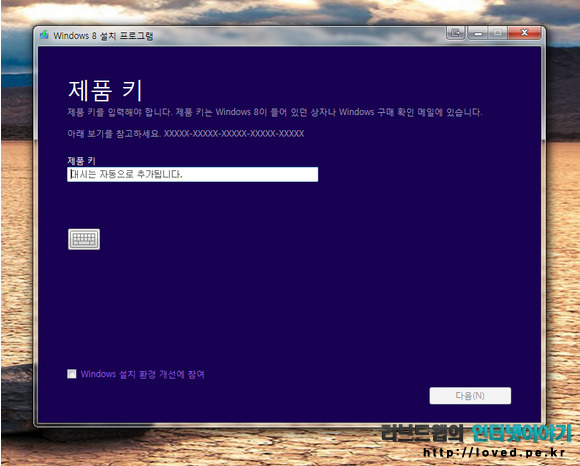Click the Windows 8 설치 프로그램 window title
Viewport: 580px width, 466px height.
tap(103, 36)
